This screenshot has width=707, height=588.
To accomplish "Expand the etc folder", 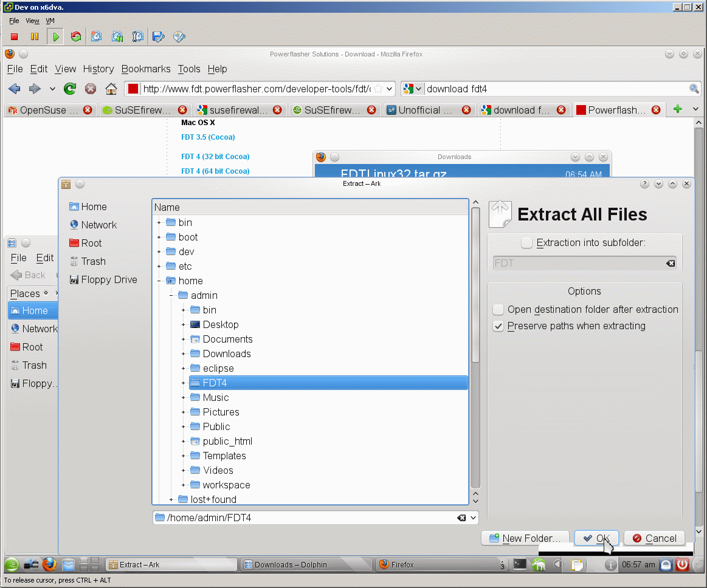I will (159, 266).
